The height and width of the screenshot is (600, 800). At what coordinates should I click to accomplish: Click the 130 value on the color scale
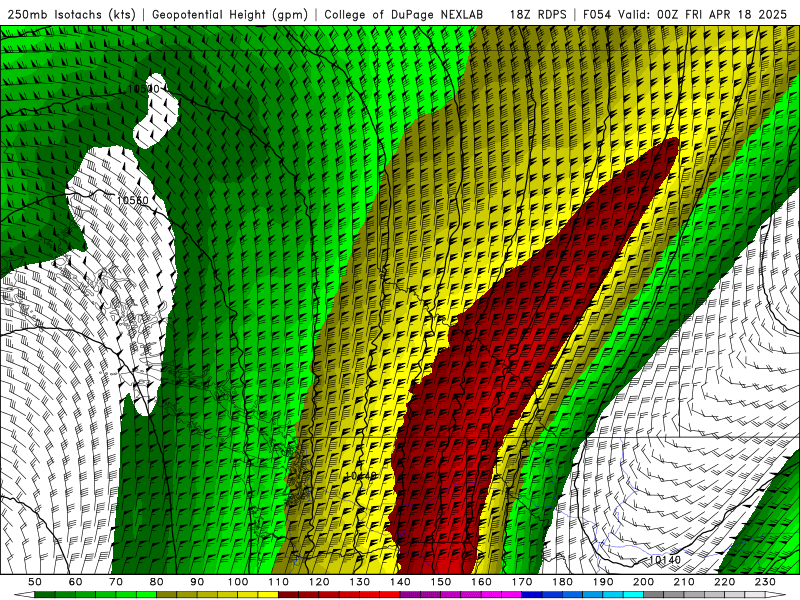point(360,582)
